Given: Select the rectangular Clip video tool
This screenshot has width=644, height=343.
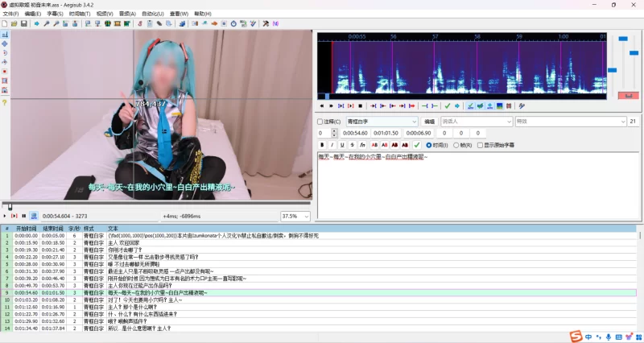Looking at the screenshot, I should coord(5,81).
